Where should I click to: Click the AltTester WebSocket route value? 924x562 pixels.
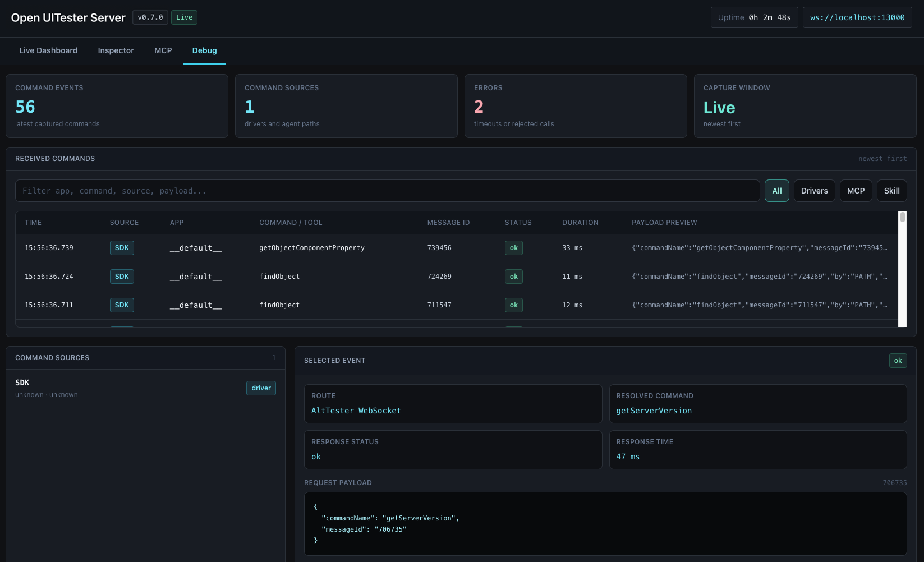click(356, 411)
